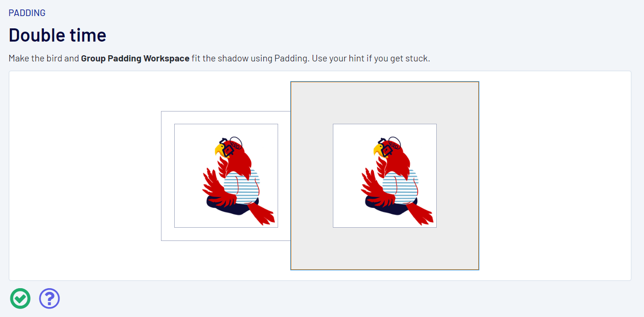This screenshot has width=644, height=317.
Task: Click the blue top edge of group
Action: [x=385, y=82]
